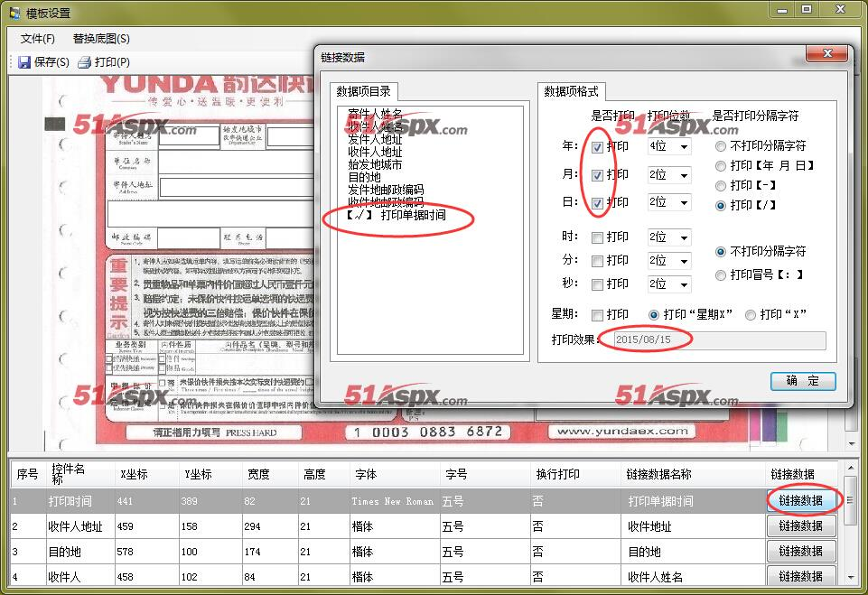Select 打印“X” weekday radio option

(x=750, y=315)
